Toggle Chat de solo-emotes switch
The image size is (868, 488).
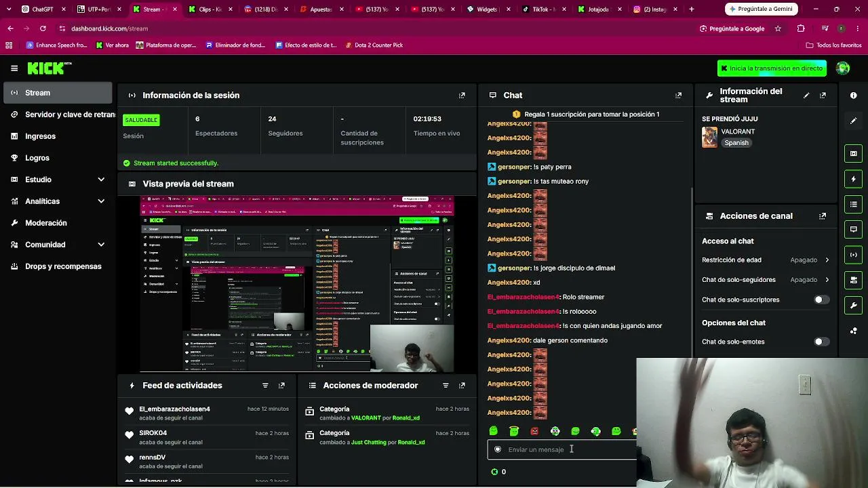point(821,342)
